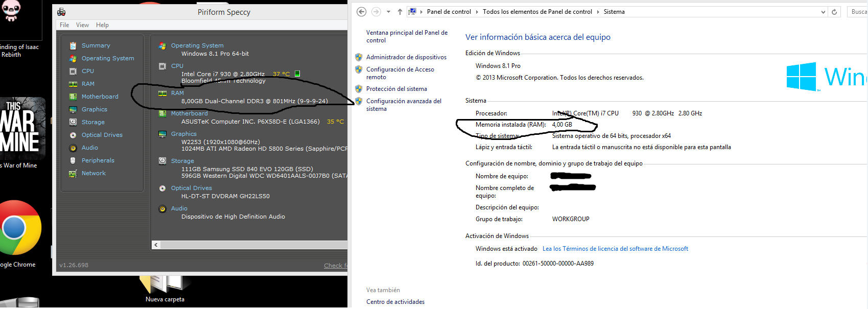Screen dimensions: 868x309
Task: Click Graphics monitor icon in Speccy sidebar
Action: (73, 109)
